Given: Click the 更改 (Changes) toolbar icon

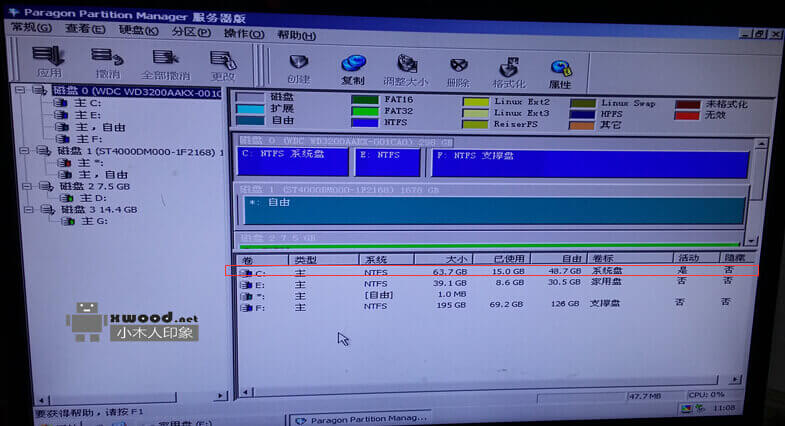Looking at the screenshot, I should [222, 61].
